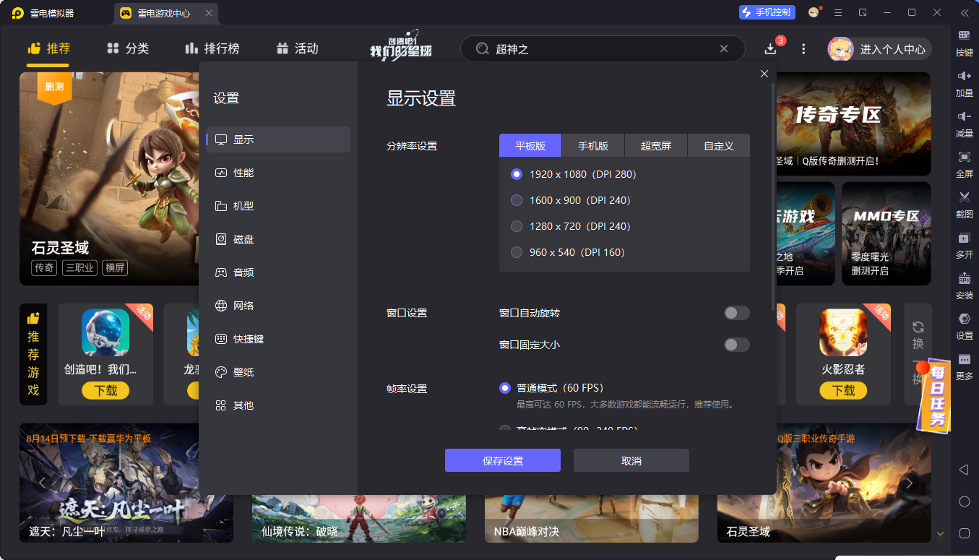
Task: Click the settings dialog vertical scrollbar
Action: (773, 197)
